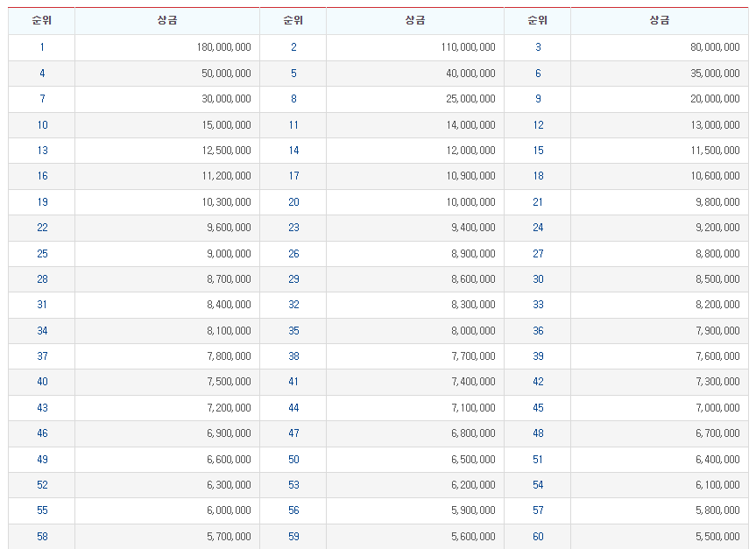Select rank 59 number

pos(293,537)
